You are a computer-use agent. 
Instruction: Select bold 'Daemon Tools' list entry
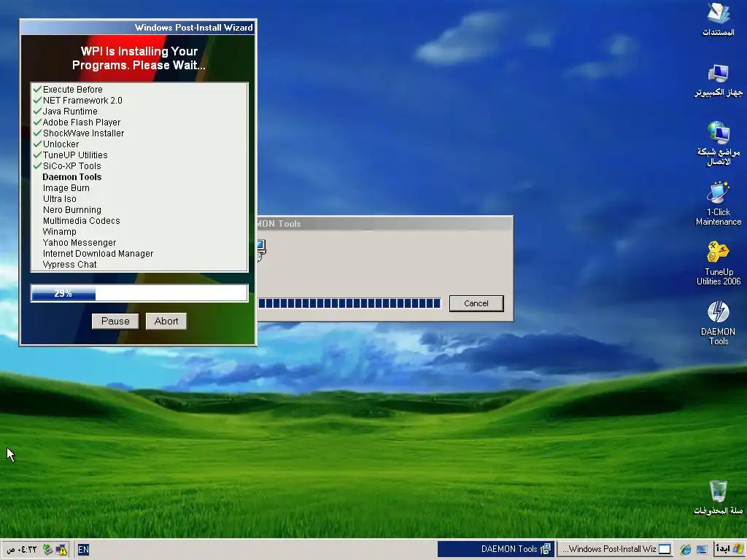(x=72, y=176)
